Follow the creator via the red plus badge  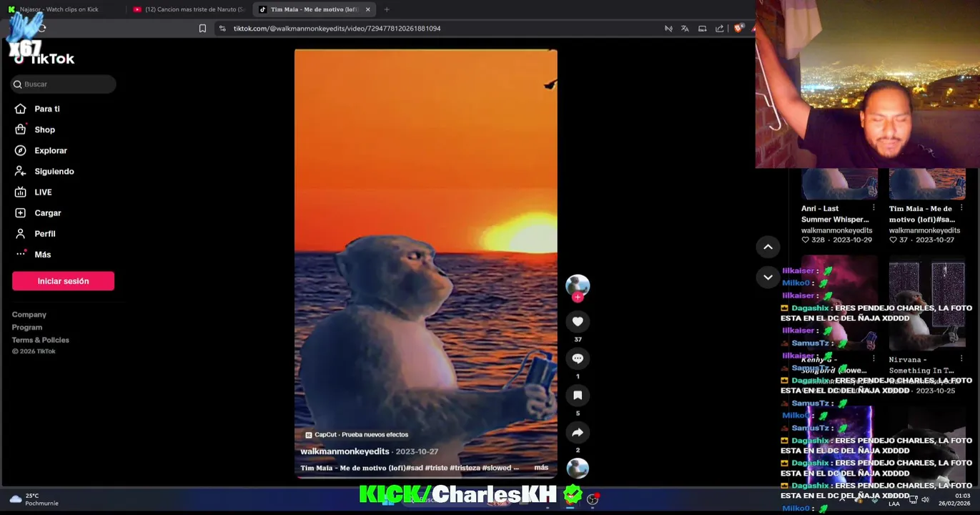578,297
